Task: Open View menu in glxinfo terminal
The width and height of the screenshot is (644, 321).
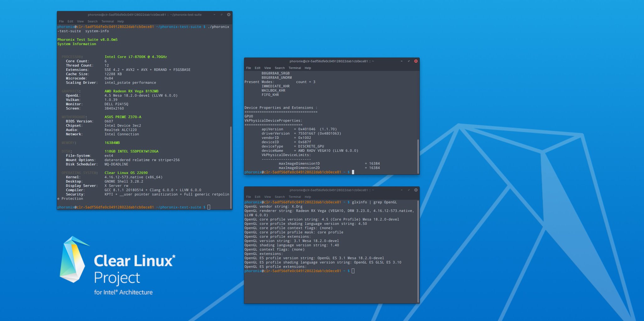Action: click(x=268, y=197)
